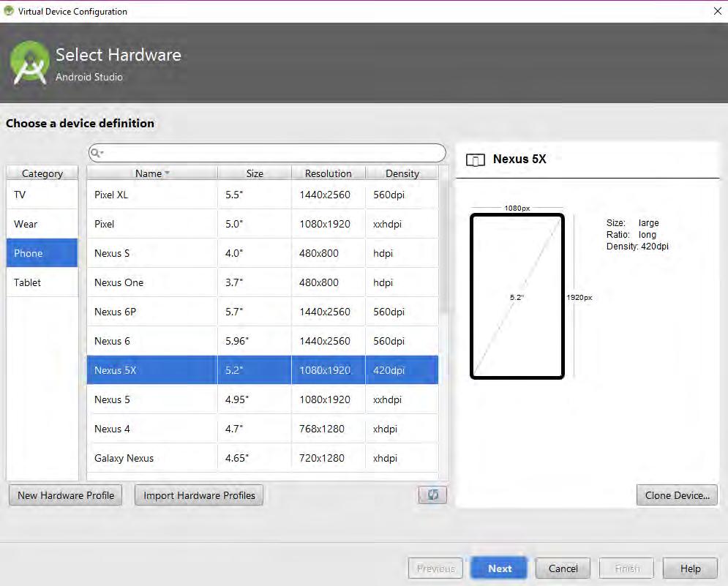Image resolution: width=728 pixels, height=586 pixels.
Task: Click the 720x1280 resolution cell
Action: (x=329, y=458)
